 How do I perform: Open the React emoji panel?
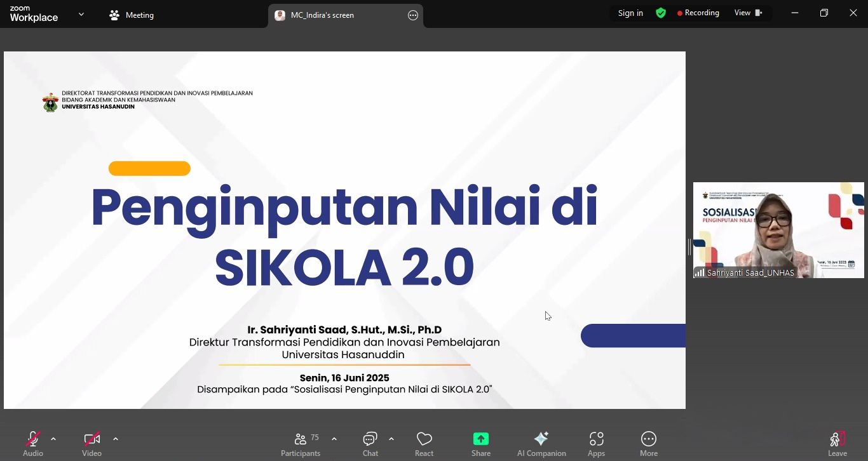pos(424,443)
